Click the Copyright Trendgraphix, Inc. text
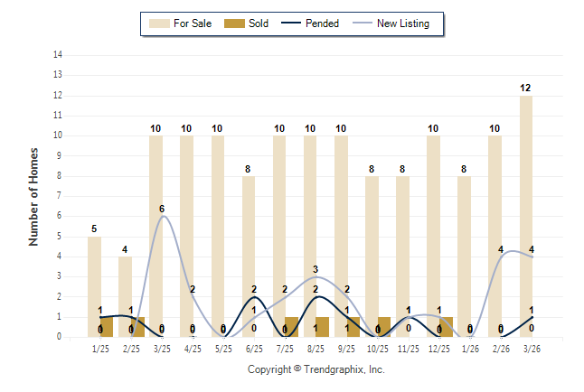The width and height of the screenshot is (584, 392). (316, 369)
